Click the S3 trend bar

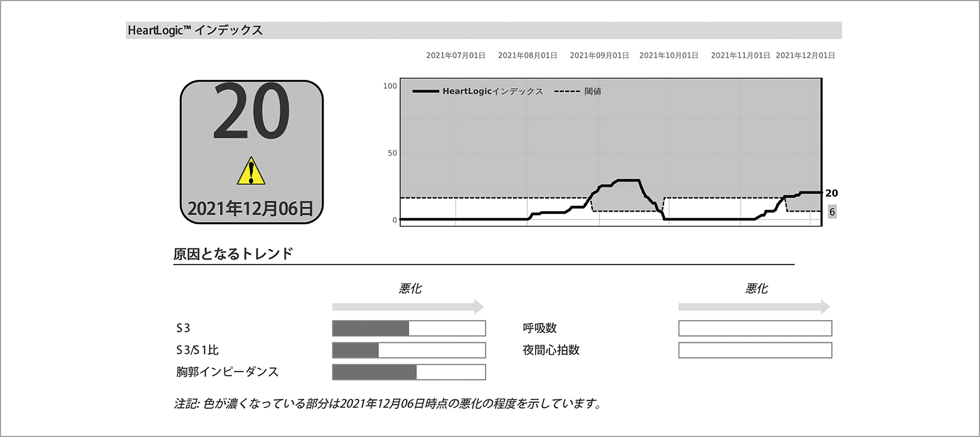[x=409, y=328]
